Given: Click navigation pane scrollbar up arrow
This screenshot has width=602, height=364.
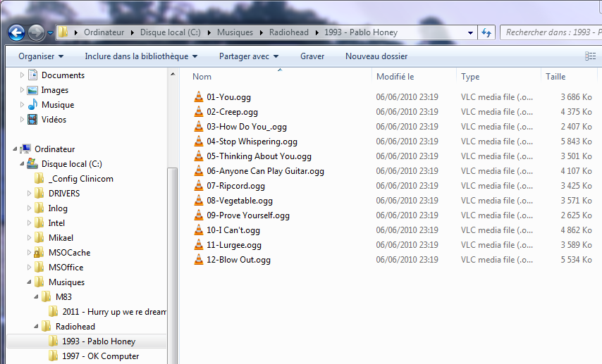Looking at the screenshot, I should tap(173, 74).
